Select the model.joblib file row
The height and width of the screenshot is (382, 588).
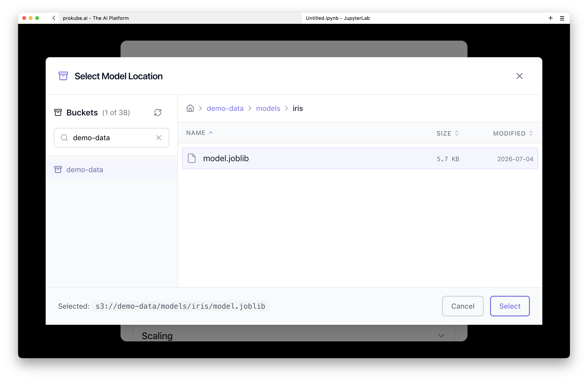(x=360, y=158)
